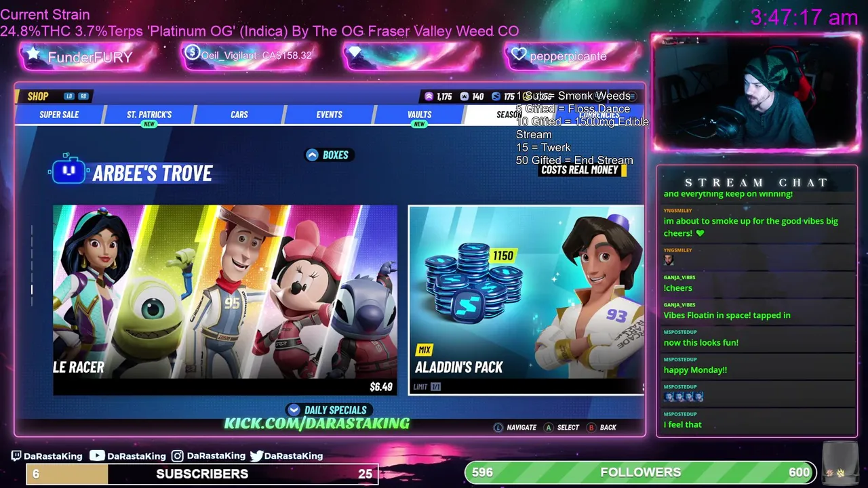This screenshot has height=488, width=868.
Task: Click the $6.49 price label
Action: pyautogui.click(x=381, y=387)
